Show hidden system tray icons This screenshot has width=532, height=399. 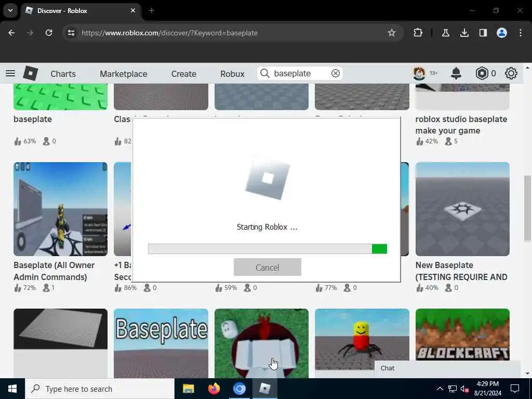pos(440,389)
